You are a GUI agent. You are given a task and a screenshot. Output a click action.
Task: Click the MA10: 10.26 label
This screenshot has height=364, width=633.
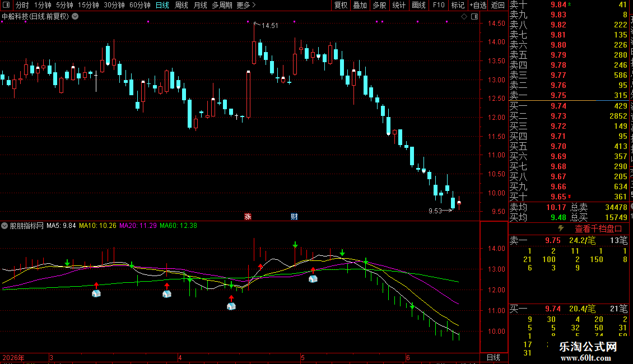pos(97,226)
